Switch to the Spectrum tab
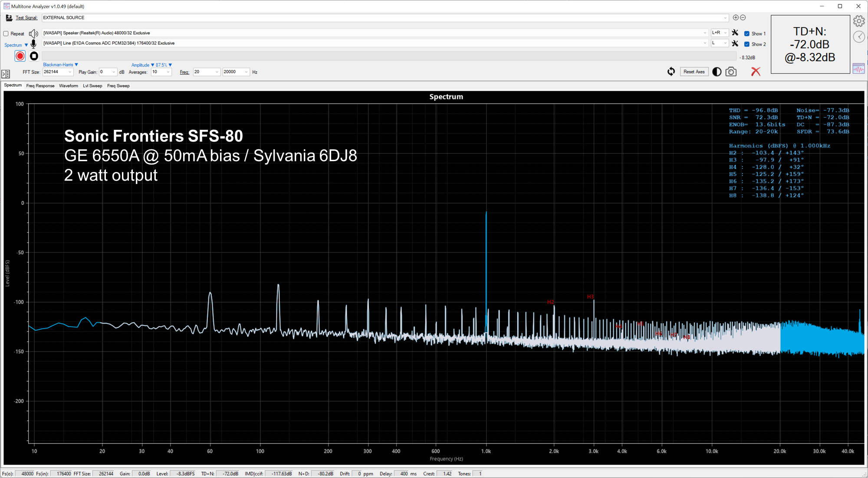 click(x=13, y=85)
